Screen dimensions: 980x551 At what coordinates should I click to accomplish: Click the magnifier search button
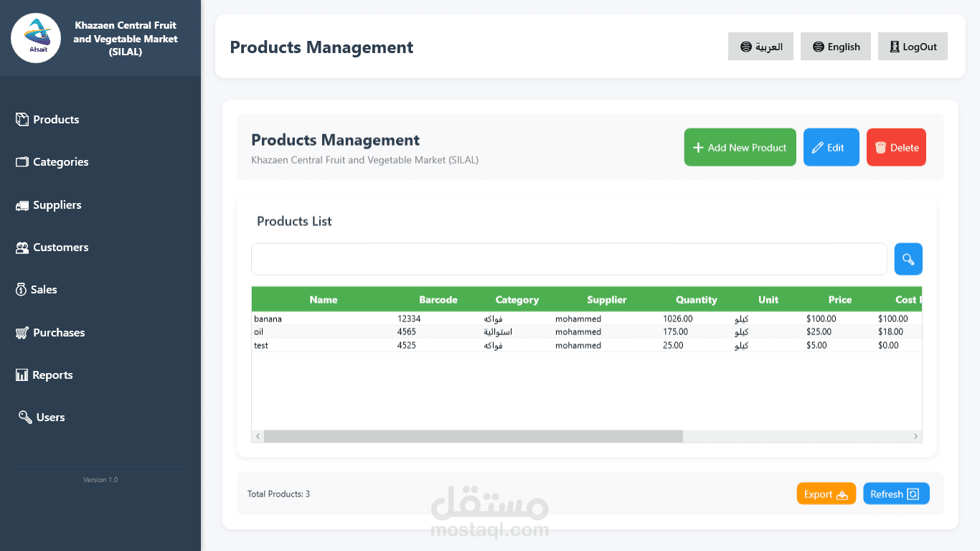point(908,259)
